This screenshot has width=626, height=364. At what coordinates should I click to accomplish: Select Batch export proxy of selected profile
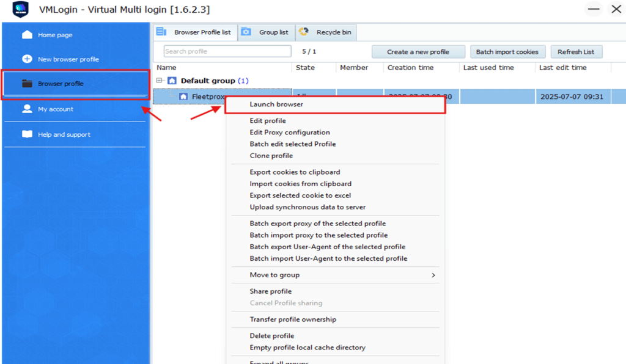pyautogui.click(x=318, y=224)
